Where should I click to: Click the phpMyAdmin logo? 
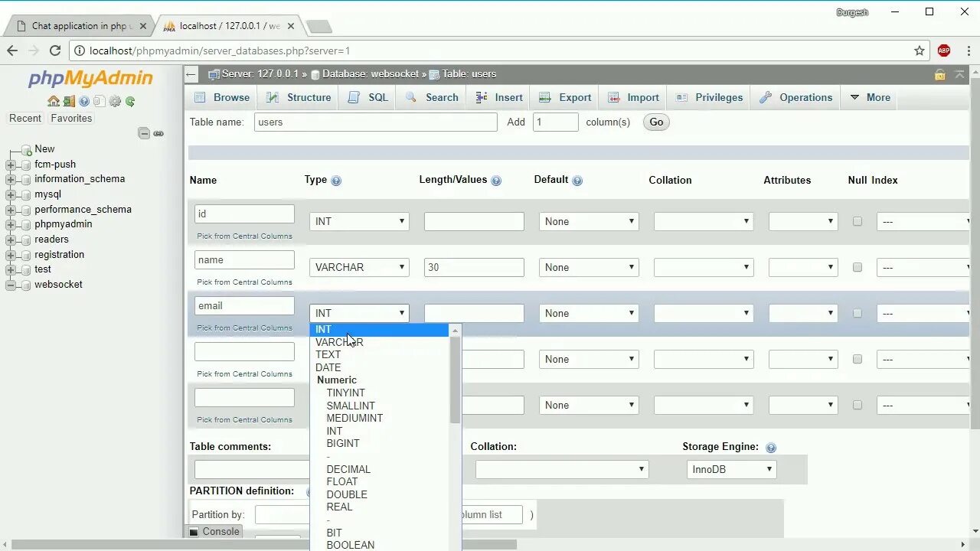point(90,79)
